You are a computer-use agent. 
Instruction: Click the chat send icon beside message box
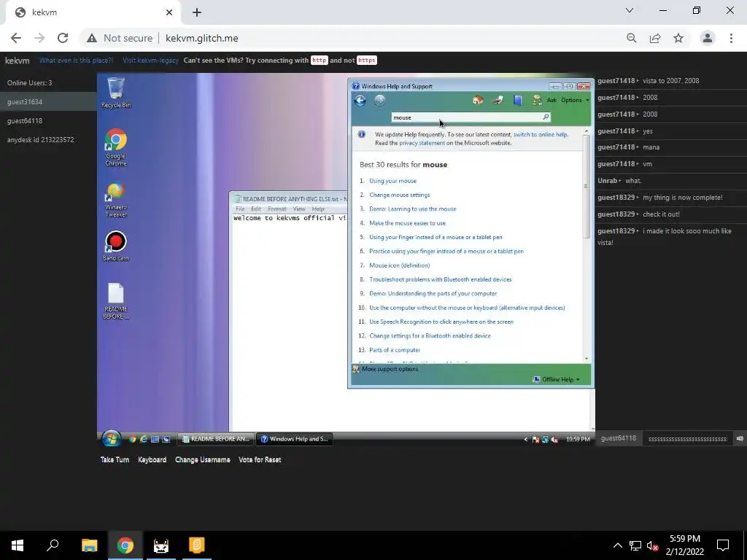pyautogui.click(x=740, y=438)
